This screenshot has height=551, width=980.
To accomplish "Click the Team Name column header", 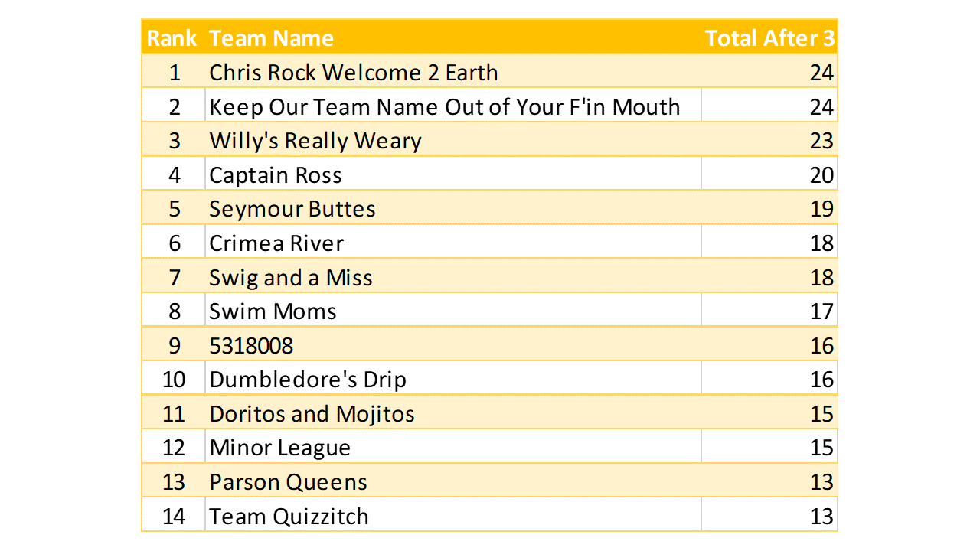I will pos(272,38).
